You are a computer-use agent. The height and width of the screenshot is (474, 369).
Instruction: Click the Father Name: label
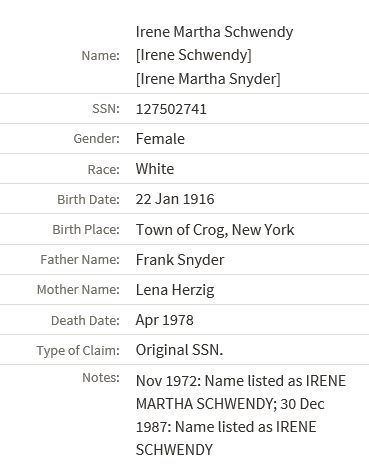80,260
